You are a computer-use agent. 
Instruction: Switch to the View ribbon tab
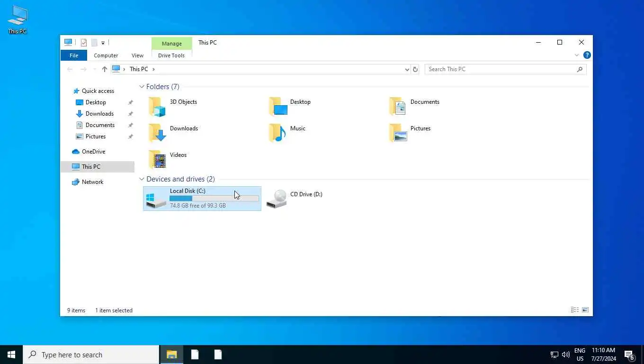[x=137, y=55]
